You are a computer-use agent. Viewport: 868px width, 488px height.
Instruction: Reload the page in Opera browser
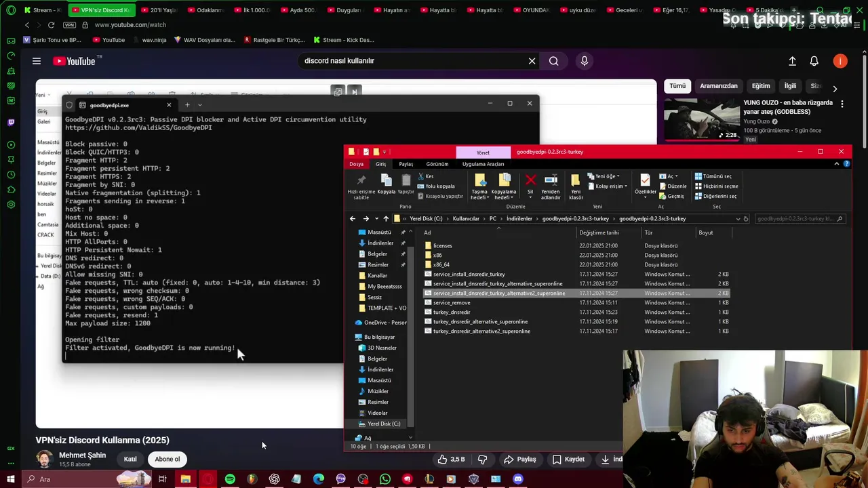click(51, 25)
